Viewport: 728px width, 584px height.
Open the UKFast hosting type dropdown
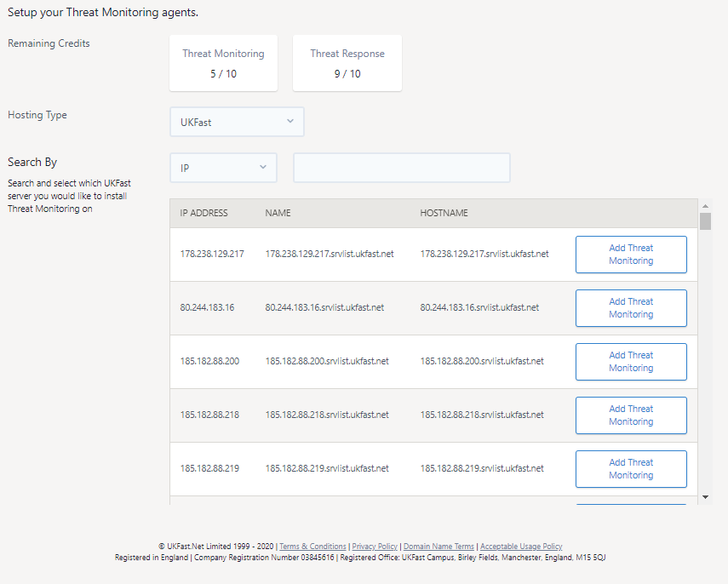click(237, 122)
